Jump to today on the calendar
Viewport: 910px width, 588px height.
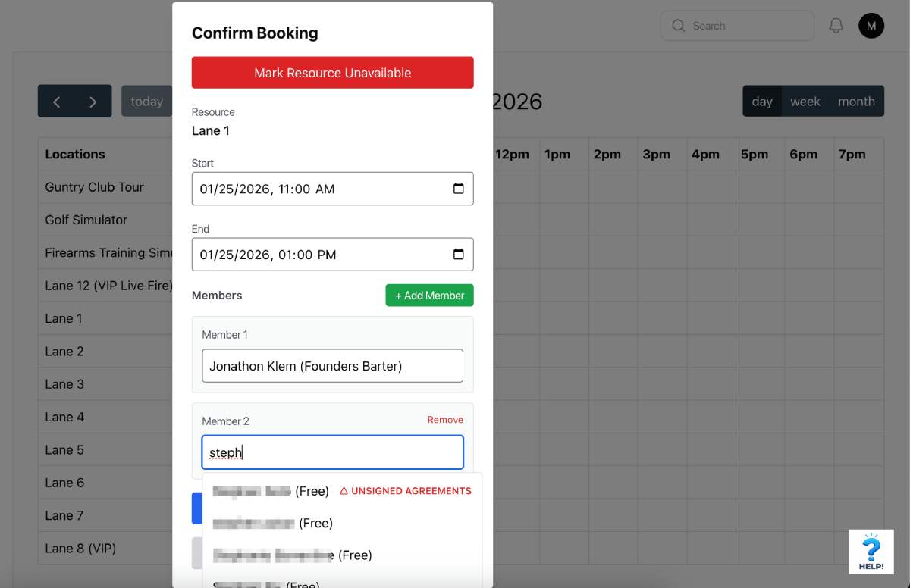click(x=147, y=102)
